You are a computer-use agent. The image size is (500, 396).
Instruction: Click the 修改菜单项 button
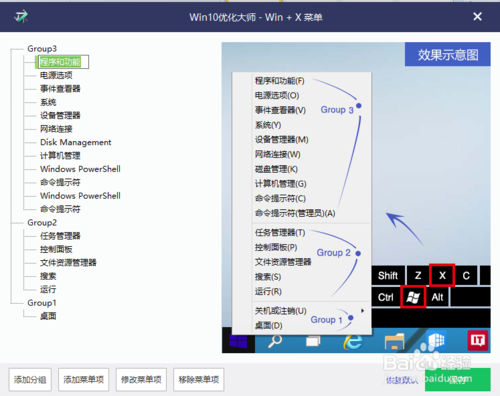tap(141, 379)
